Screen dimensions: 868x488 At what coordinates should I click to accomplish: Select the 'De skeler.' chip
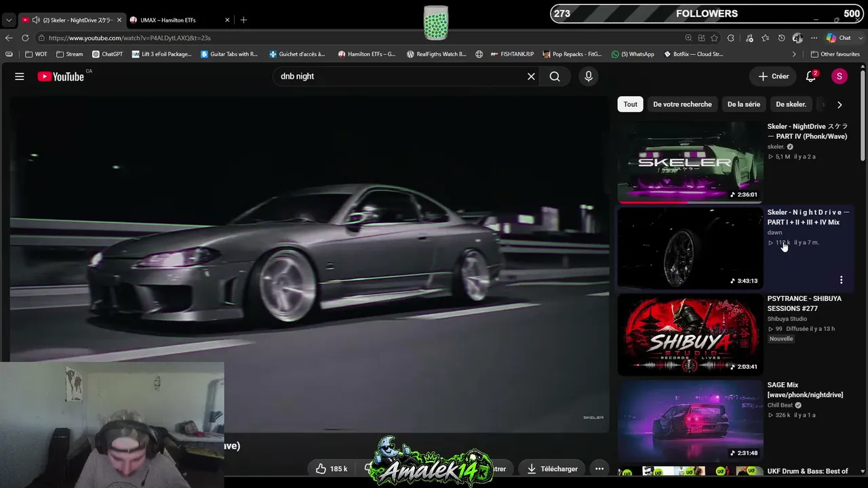coord(791,104)
